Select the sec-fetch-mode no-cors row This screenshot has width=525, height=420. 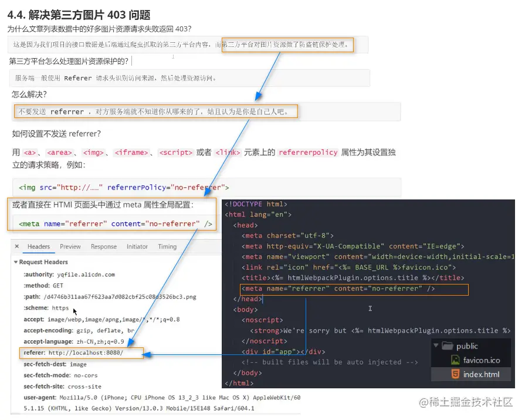tap(60, 375)
